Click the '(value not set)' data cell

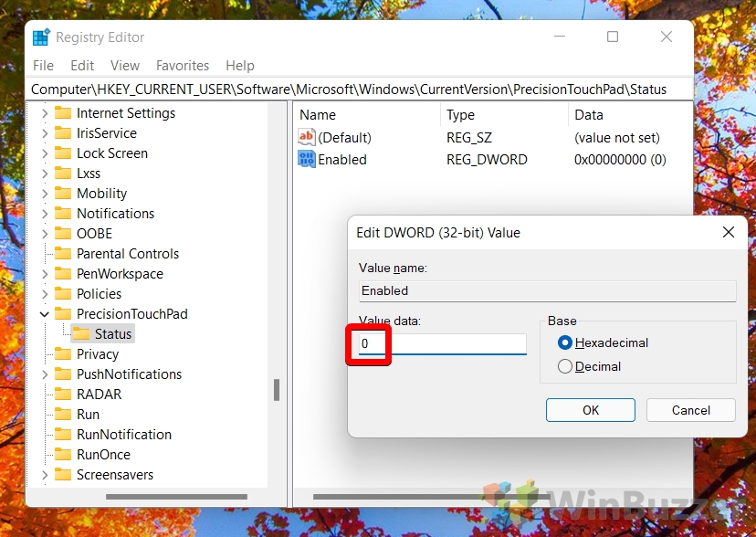click(617, 138)
